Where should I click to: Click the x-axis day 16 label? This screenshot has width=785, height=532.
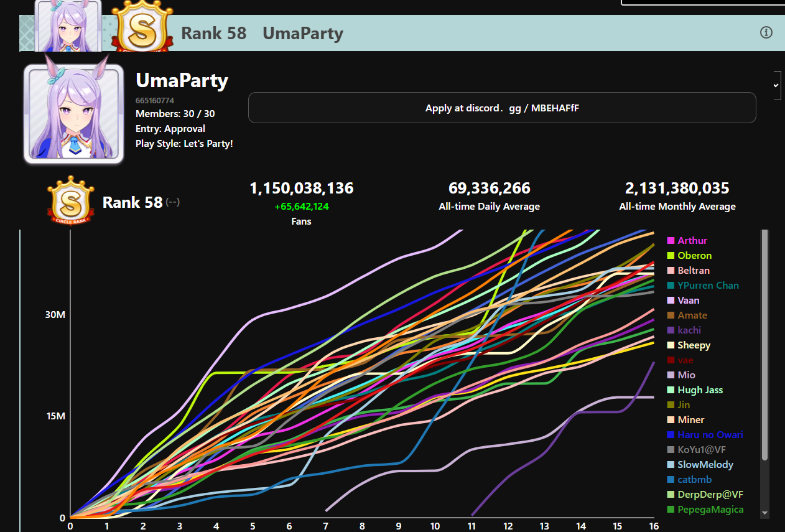[654, 526]
